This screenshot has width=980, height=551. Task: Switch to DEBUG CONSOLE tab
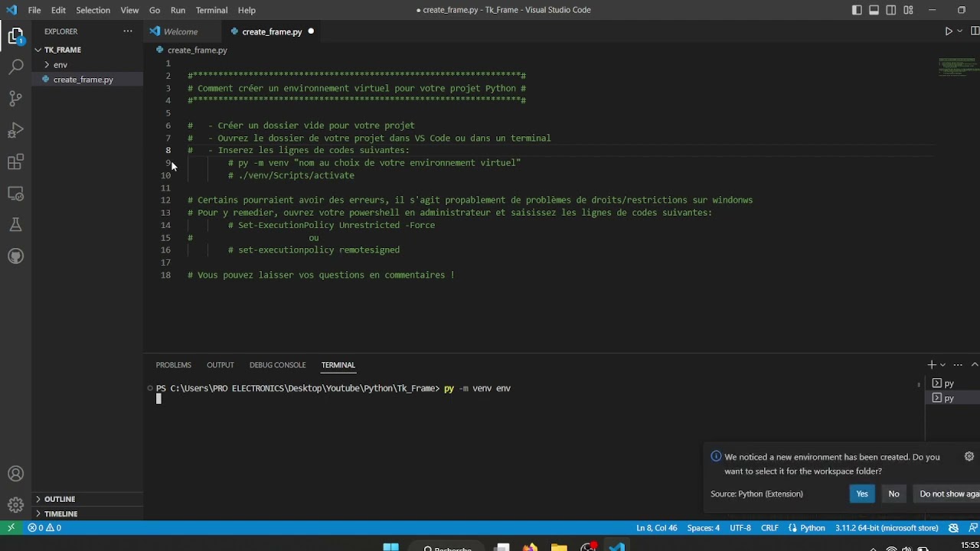point(277,365)
